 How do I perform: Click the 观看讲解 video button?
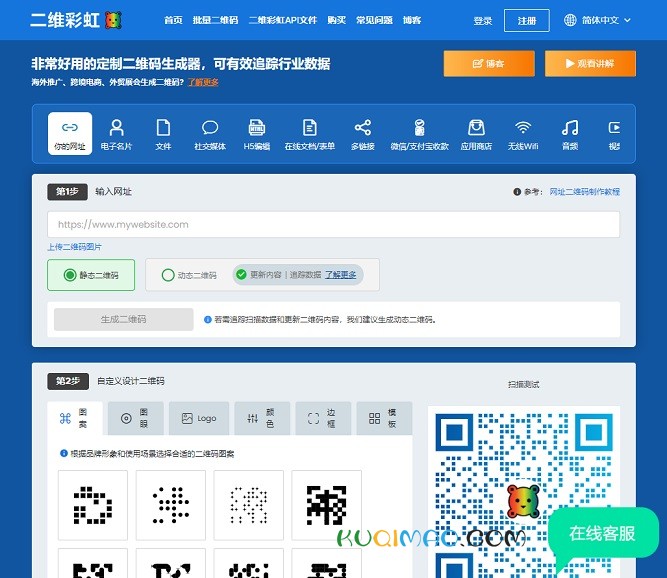(590, 64)
